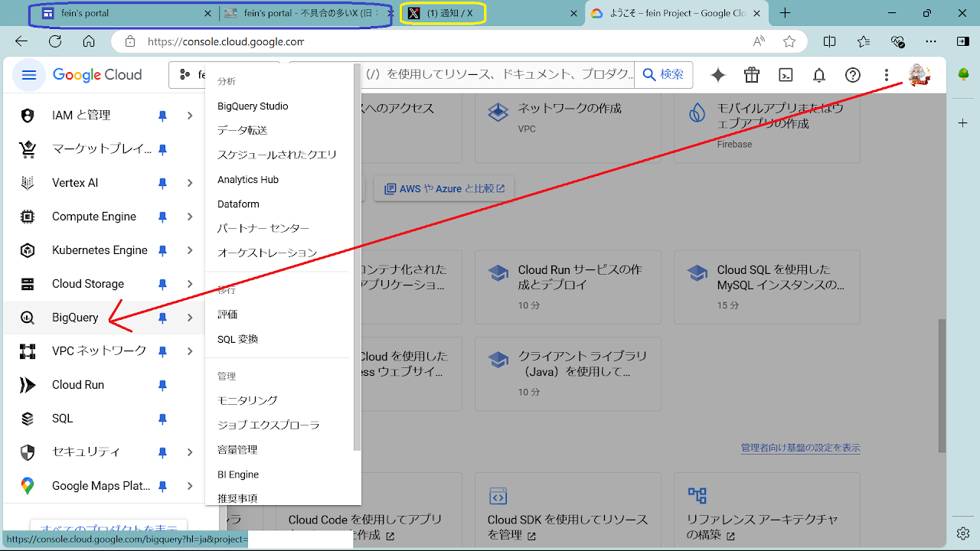Unpin Compute Engine from navigation
Image resolution: width=980 pixels, height=551 pixels.
pos(162,217)
